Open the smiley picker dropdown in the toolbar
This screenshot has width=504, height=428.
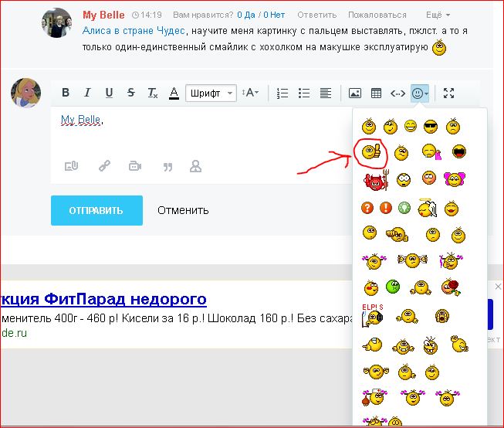click(421, 93)
